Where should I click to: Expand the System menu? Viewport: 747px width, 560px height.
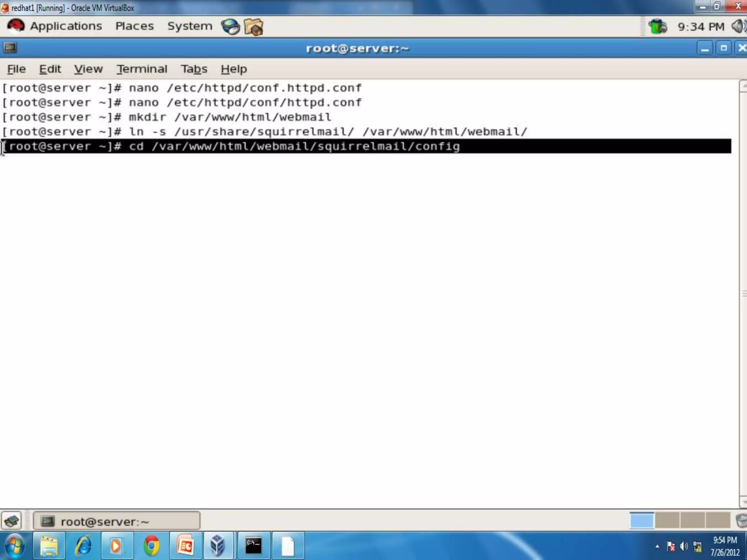click(189, 26)
